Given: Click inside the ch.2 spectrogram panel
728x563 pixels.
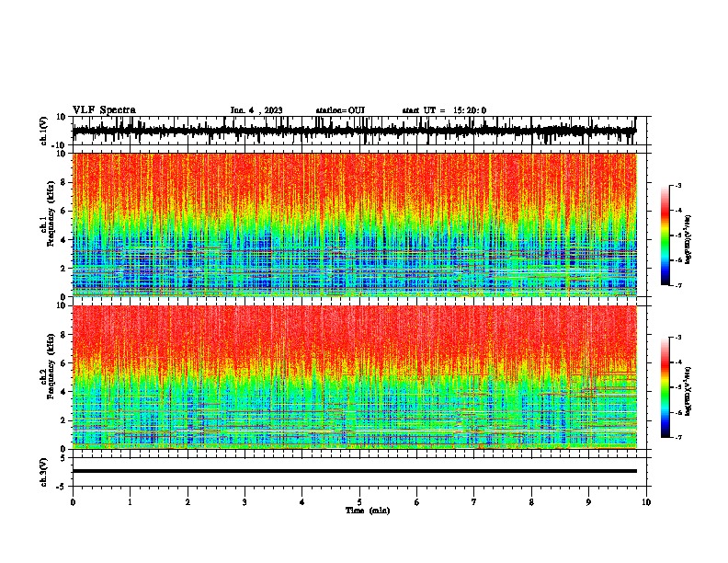Looking at the screenshot, I should (x=355, y=377).
